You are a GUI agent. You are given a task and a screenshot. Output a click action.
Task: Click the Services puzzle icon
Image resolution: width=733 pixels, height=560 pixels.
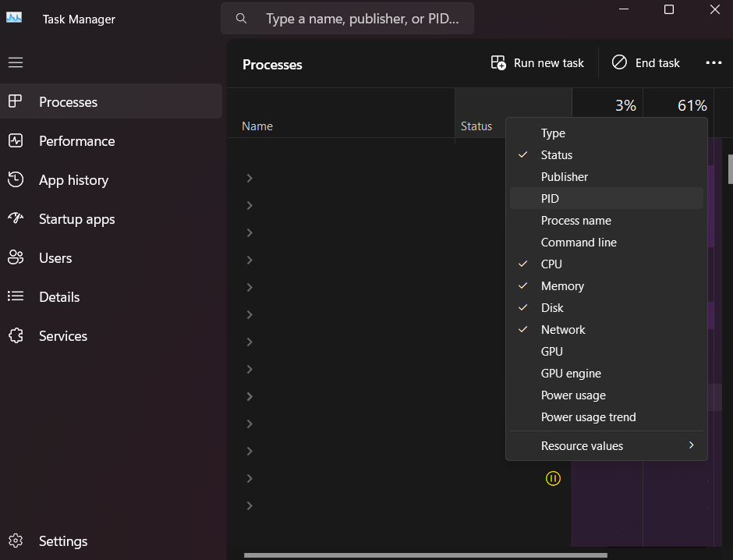[16, 335]
